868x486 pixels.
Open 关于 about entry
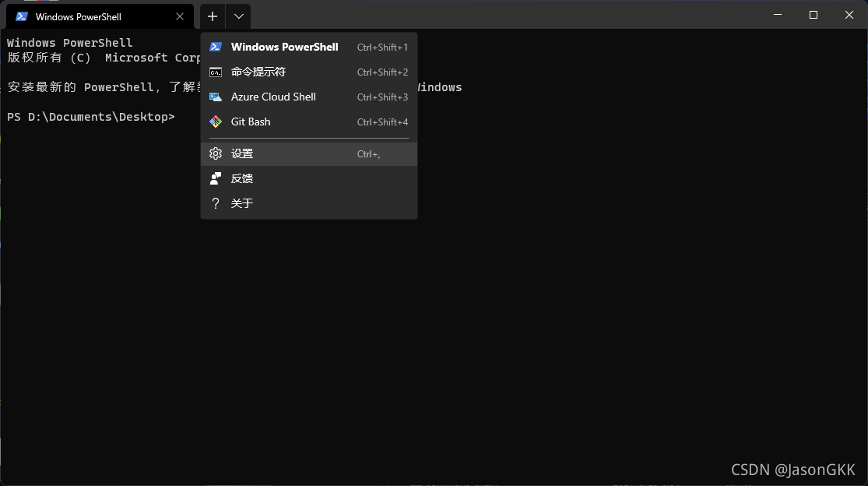point(309,203)
